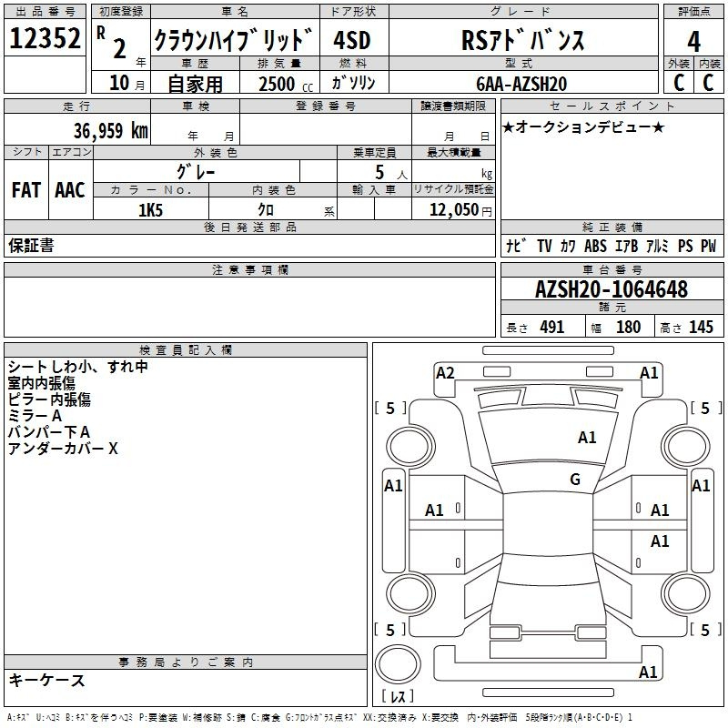Select the G windshield marker on the diagram
Image resolution: width=728 pixels, height=728 pixels.
(575, 480)
